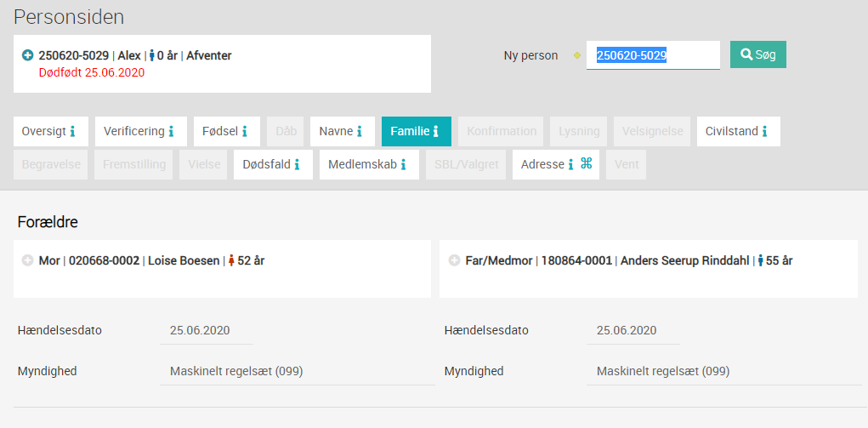This screenshot has height=428, width=868.
Task: Click the CPR number 180864-0001
Action: (x=576, y=260)
